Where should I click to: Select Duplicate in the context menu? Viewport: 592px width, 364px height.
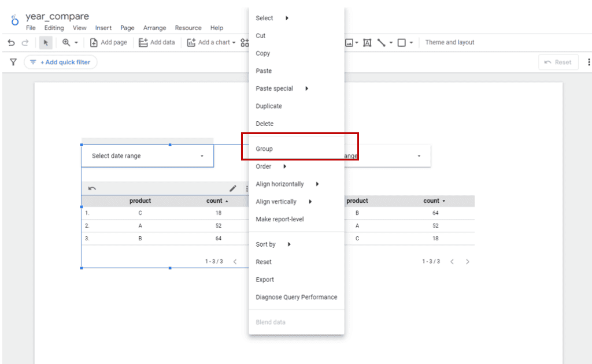pos(269,106)
